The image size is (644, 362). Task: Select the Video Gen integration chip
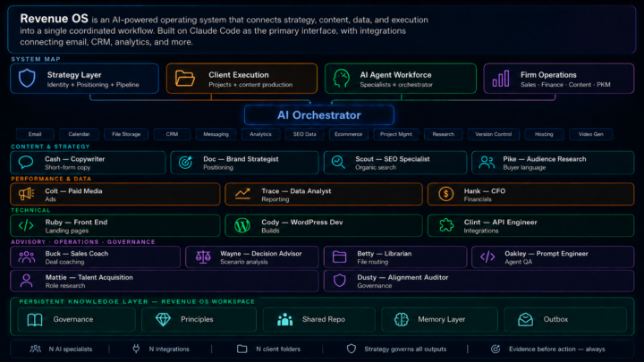click(590, 134)
